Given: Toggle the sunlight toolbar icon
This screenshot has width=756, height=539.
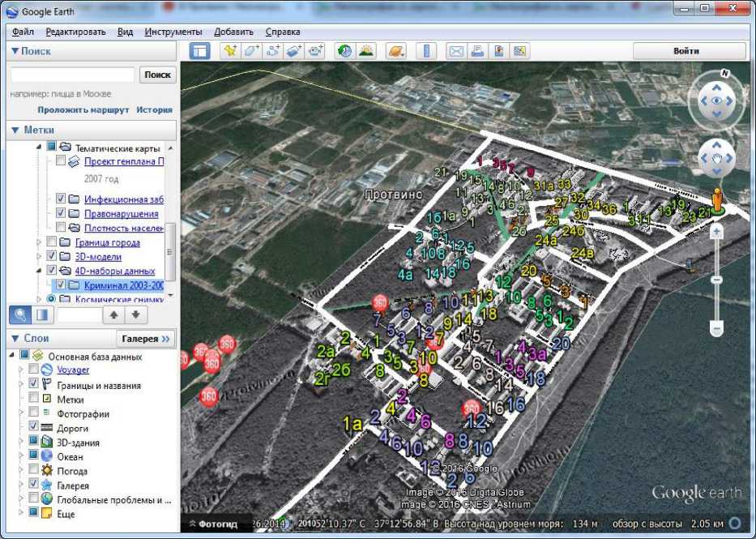Looking at the screenshot, I should (x=366, y=51).
